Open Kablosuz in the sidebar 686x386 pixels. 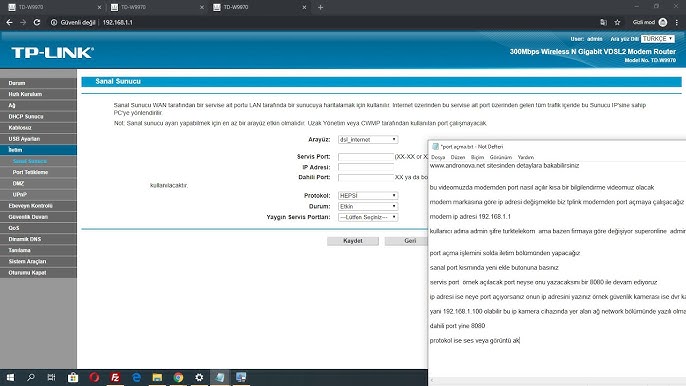38,127
